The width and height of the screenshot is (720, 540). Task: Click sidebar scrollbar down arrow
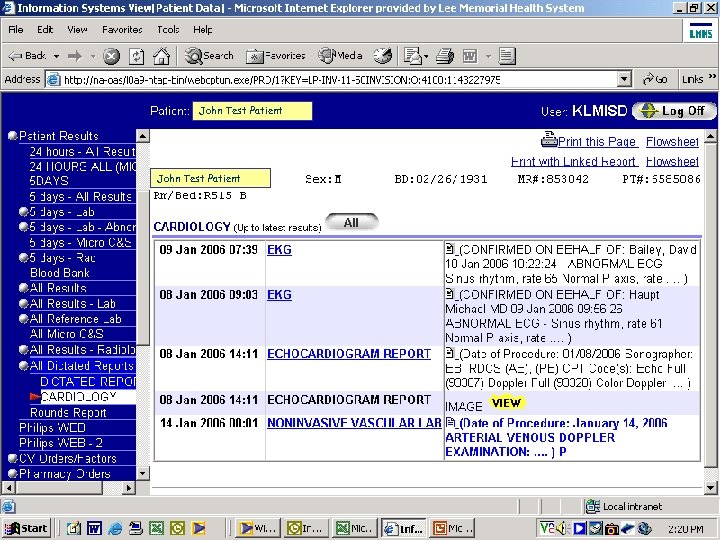(x=143, y=473)
